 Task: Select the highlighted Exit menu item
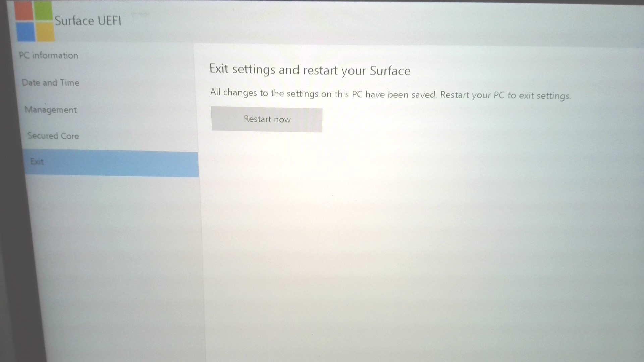pyautogui.click(x=111, y=164)
